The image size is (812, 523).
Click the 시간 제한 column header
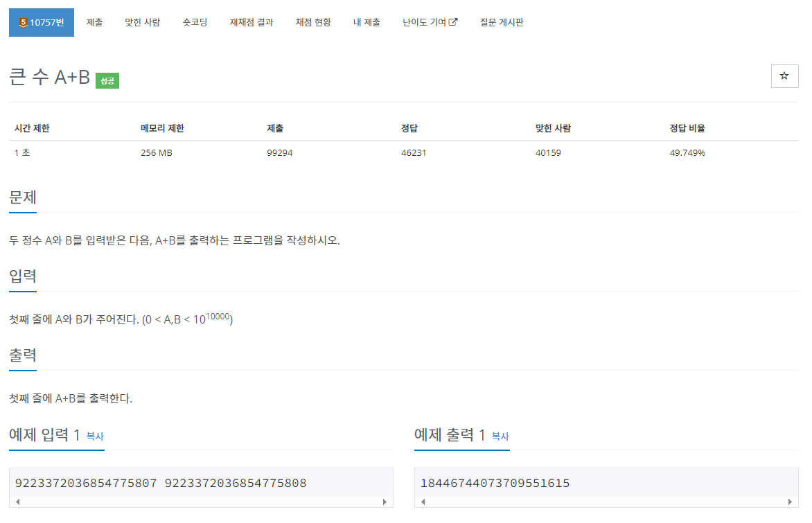click(32, 128)
